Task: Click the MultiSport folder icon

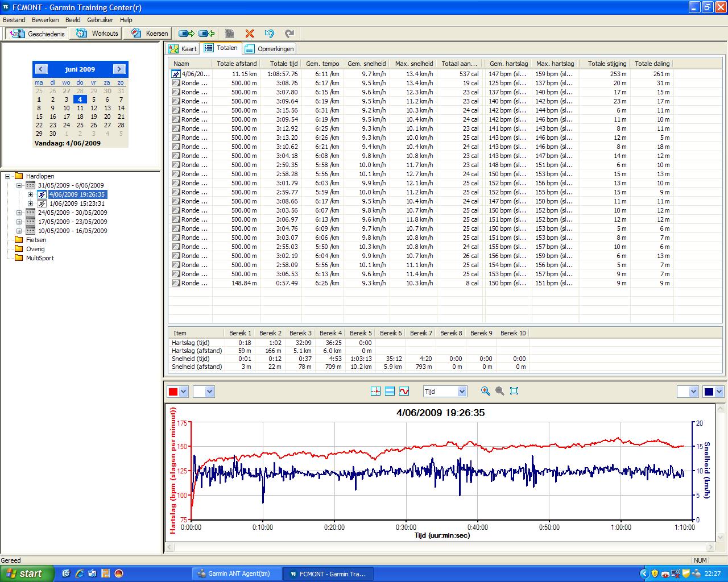Action: 19,258
